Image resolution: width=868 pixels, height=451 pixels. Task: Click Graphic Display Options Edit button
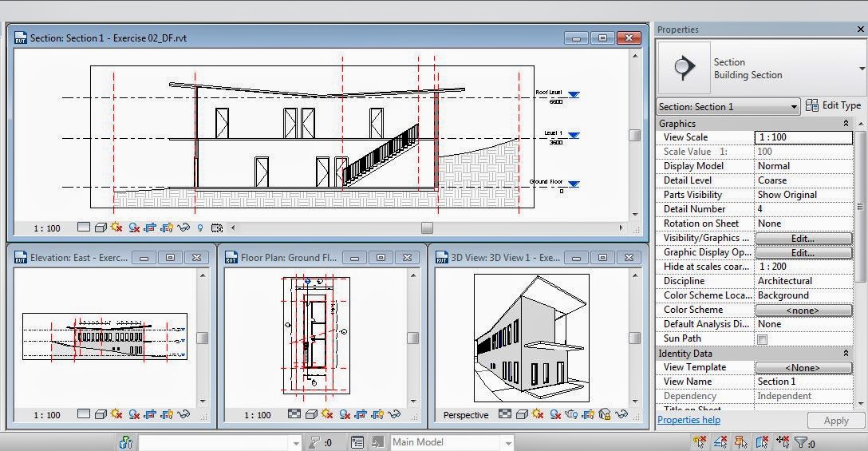click(803, 253)
